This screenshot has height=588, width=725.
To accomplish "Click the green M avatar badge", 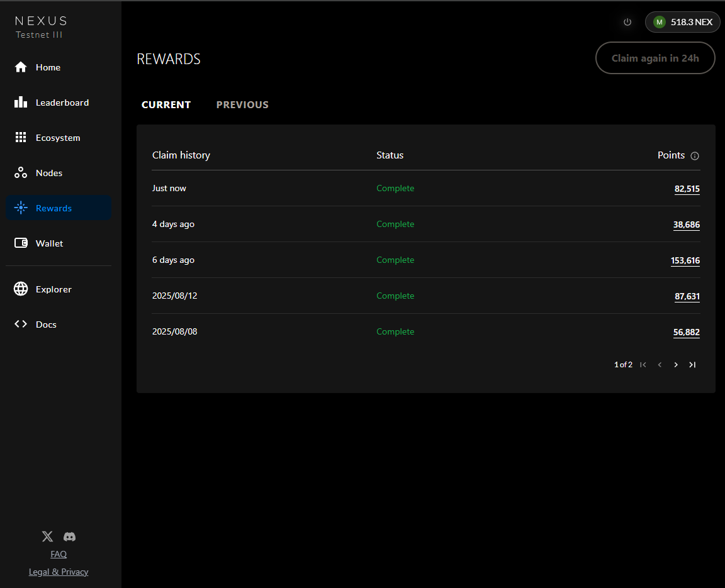I will [660, 22].
